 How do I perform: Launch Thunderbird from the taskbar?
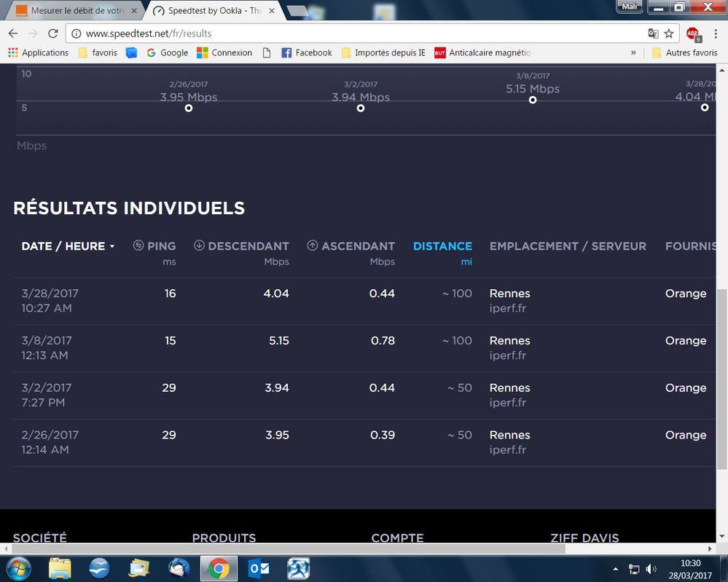click(x=179, y=567)
